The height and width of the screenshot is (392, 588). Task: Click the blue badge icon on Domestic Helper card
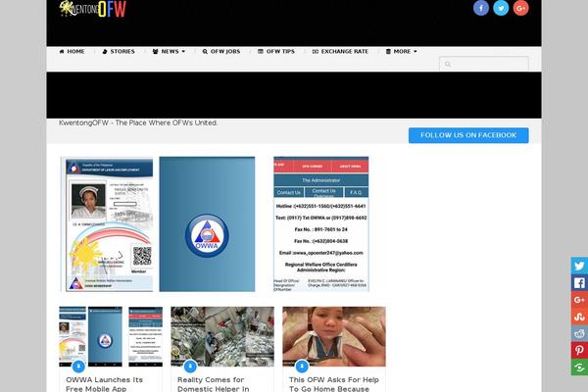point(190,367)
